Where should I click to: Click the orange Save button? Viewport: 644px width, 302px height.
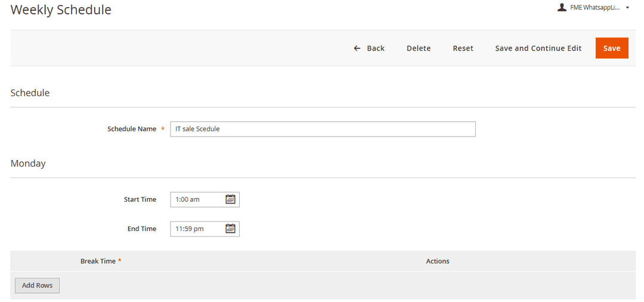pyautogui.click(x=612, y=48)
